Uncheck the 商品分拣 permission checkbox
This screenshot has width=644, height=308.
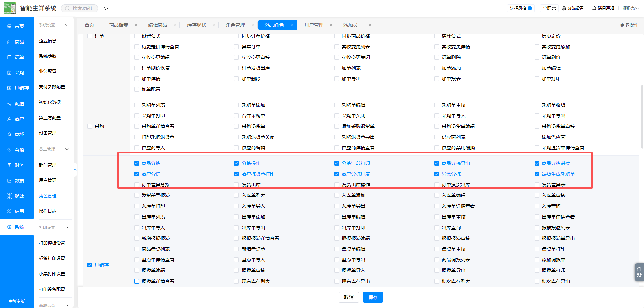137,163
